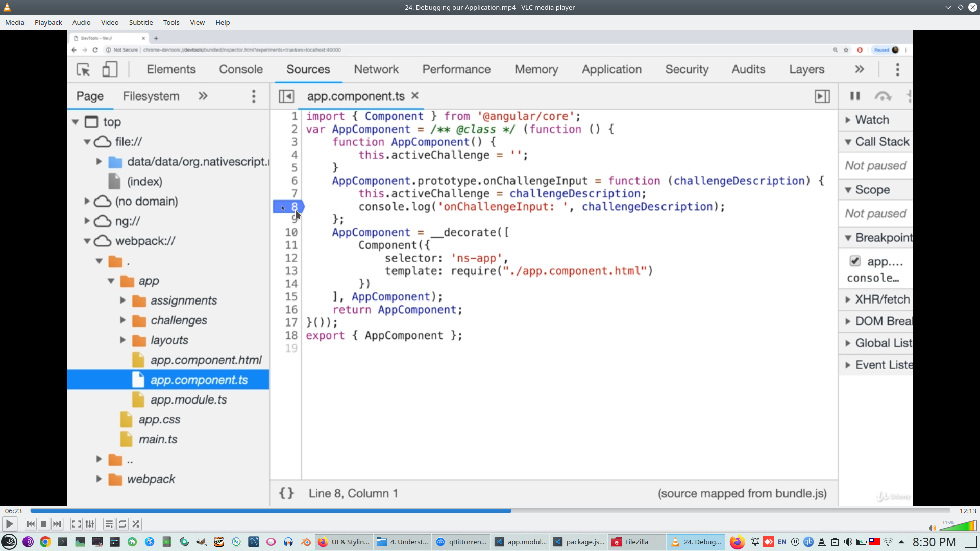Image resolution: width=980 pixels, height=551 pixels.
Task: Click the DevTools pause script execution icon
Action: pos(855,96)
